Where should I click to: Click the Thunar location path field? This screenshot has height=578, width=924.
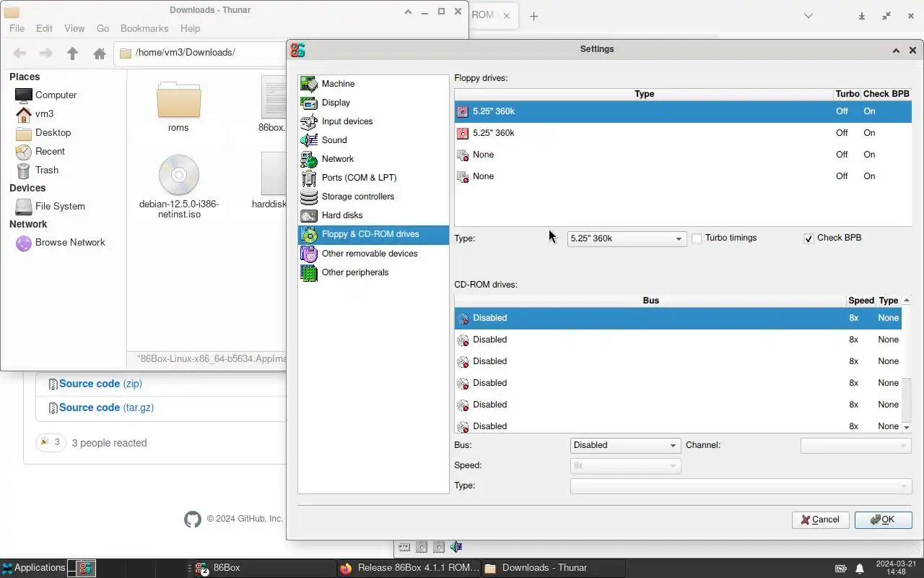(x=200, y=53)
